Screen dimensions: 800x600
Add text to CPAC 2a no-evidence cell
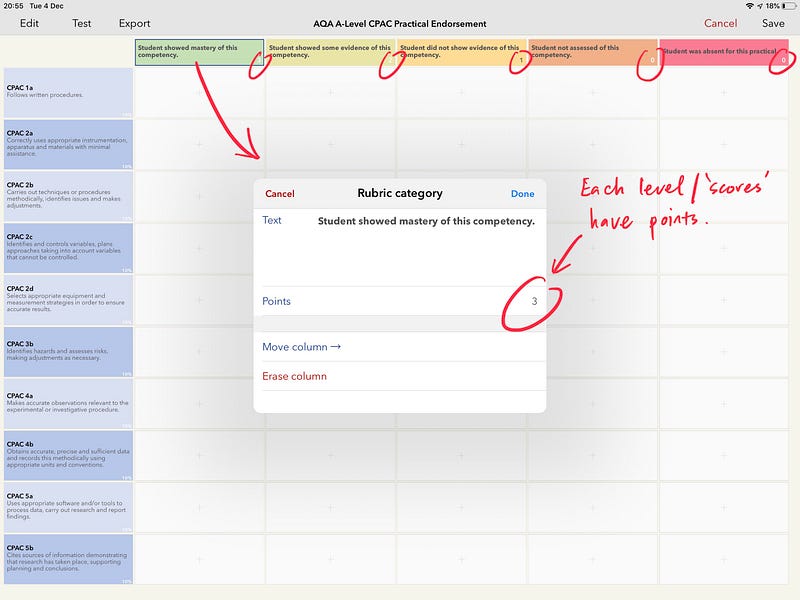(462, 144)
